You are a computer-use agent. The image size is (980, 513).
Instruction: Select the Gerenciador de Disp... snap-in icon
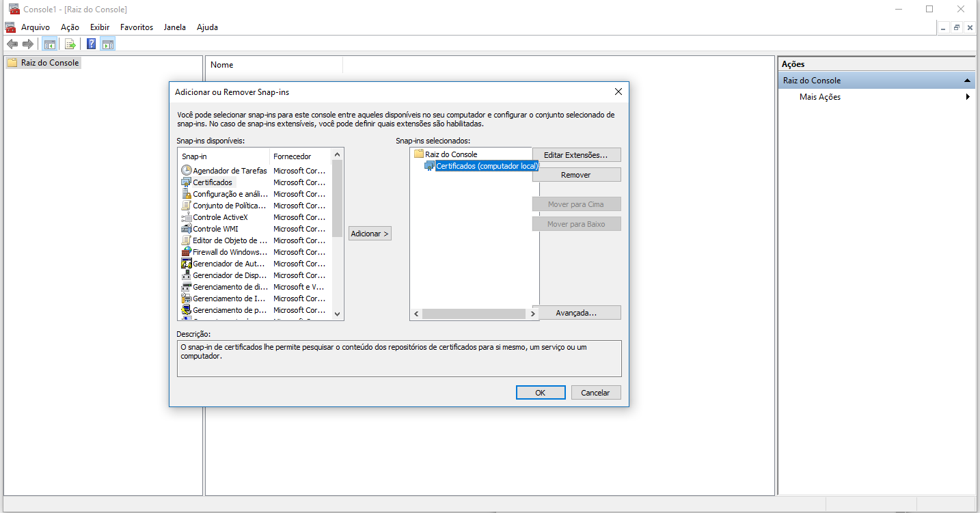pyautogui.click(x=187, y=275)
